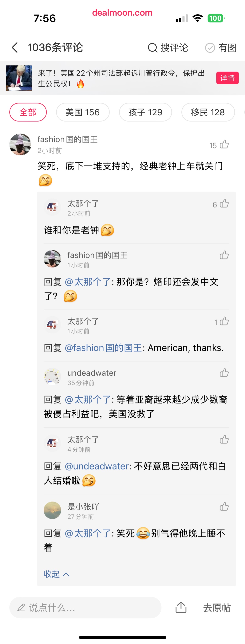Image resolution: width=245 pixels, height=644 pixels.
Task: Like the top comment with 15 likes
Action: tap(224, 145)
